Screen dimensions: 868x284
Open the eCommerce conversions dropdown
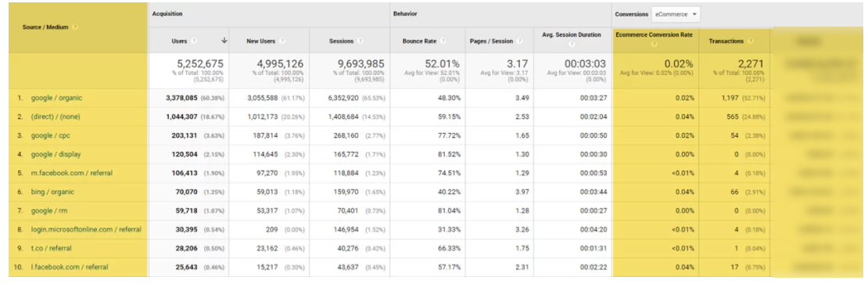coord(676,14)
